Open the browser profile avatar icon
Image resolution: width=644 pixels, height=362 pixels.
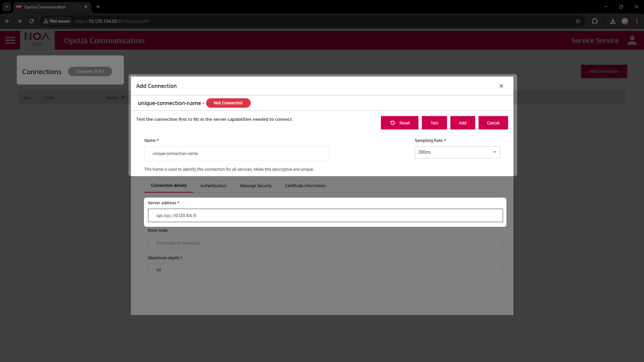click(625, 21)
